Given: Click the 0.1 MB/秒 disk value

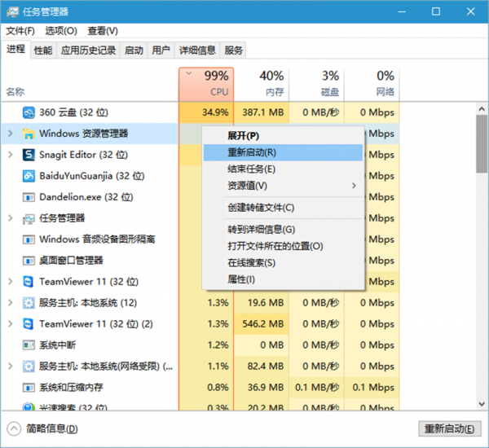Looking at the screenshot, I should tap(317, 388).
